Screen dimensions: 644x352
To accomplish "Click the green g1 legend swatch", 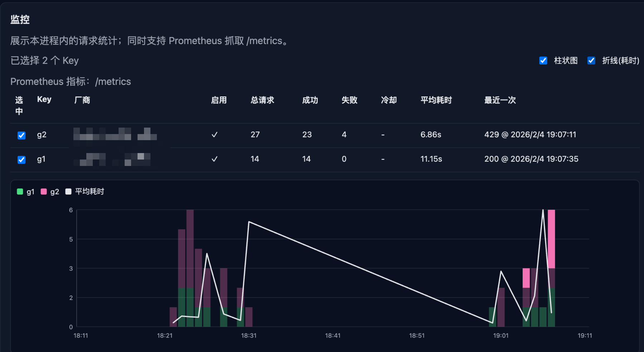I will (x=20, y=191).
